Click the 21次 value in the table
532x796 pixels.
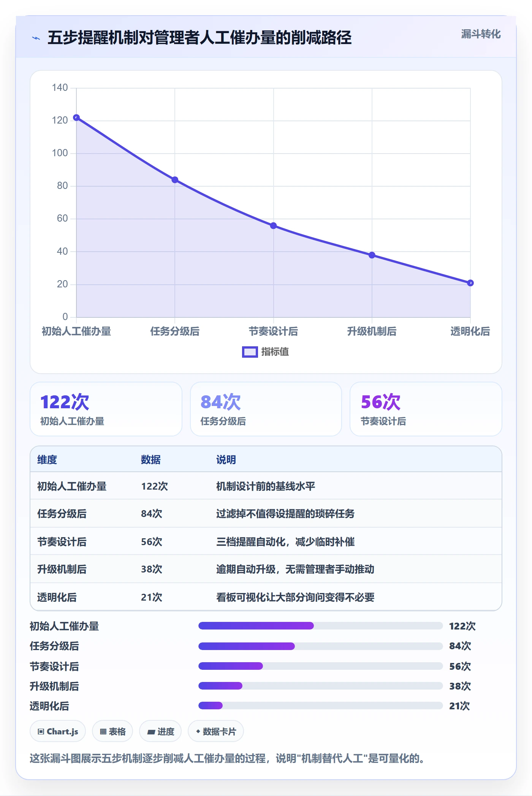[152, 597]
